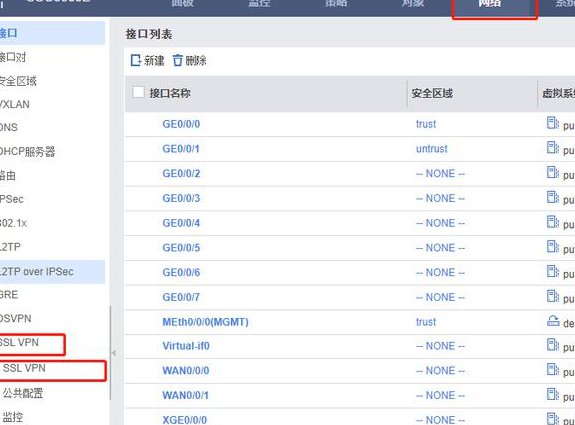Open interface GE0/0/1 link
Screen dimensions: 575x425
pyautogui.click(x=181, y=149)
